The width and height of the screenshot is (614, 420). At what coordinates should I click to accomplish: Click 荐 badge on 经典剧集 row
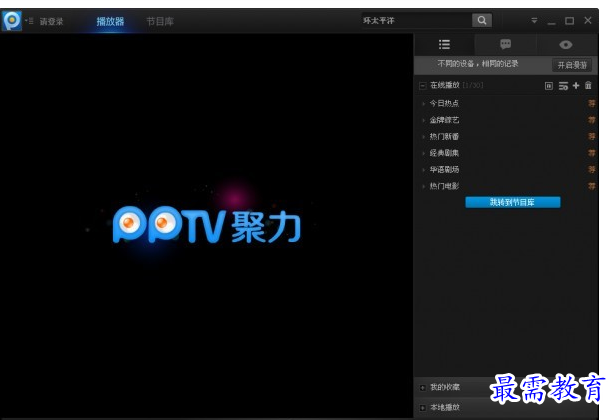pos(591,153)
